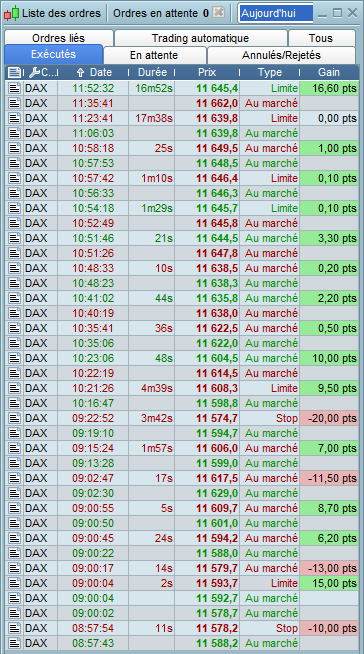364x654 pixels.
Task: Click the Durée column header
Action: pos(152,73)
